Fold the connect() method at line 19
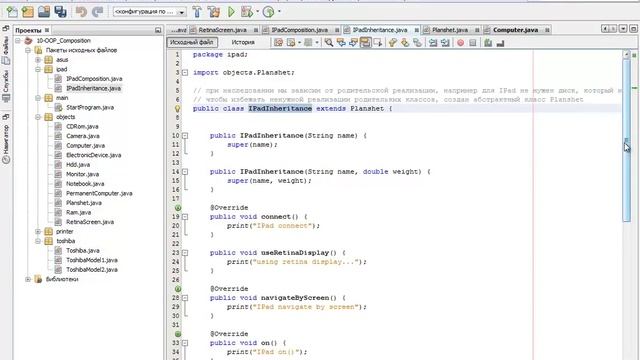 (185, 217)
